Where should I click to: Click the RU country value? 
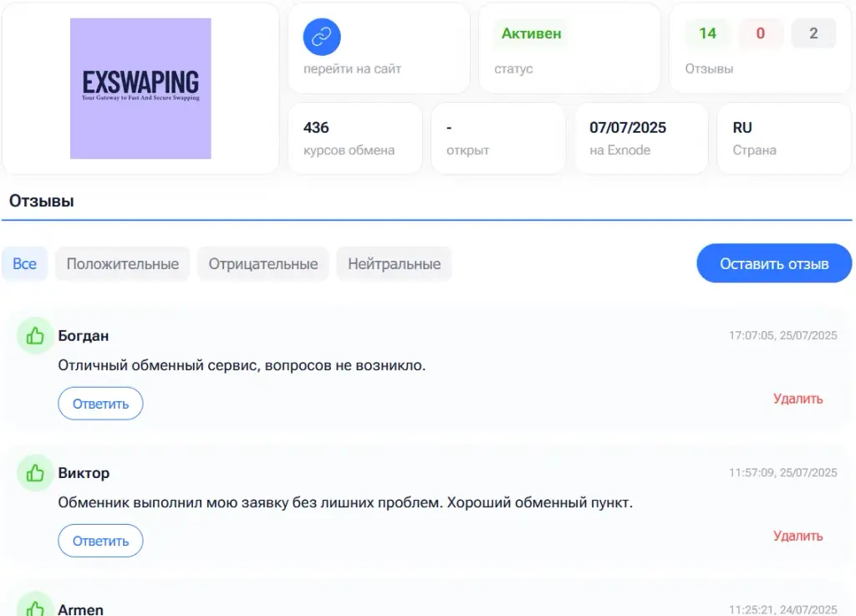pyautogui.click(x=742, y=128)
